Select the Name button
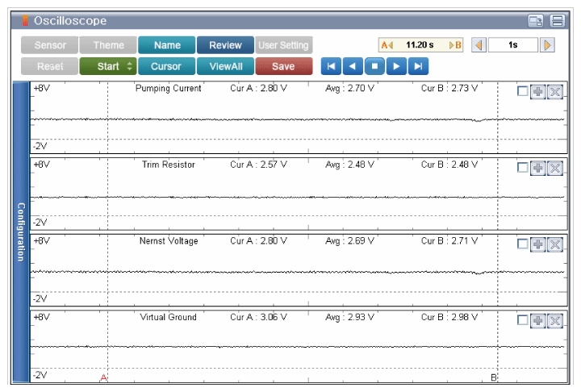 point(167,45)
